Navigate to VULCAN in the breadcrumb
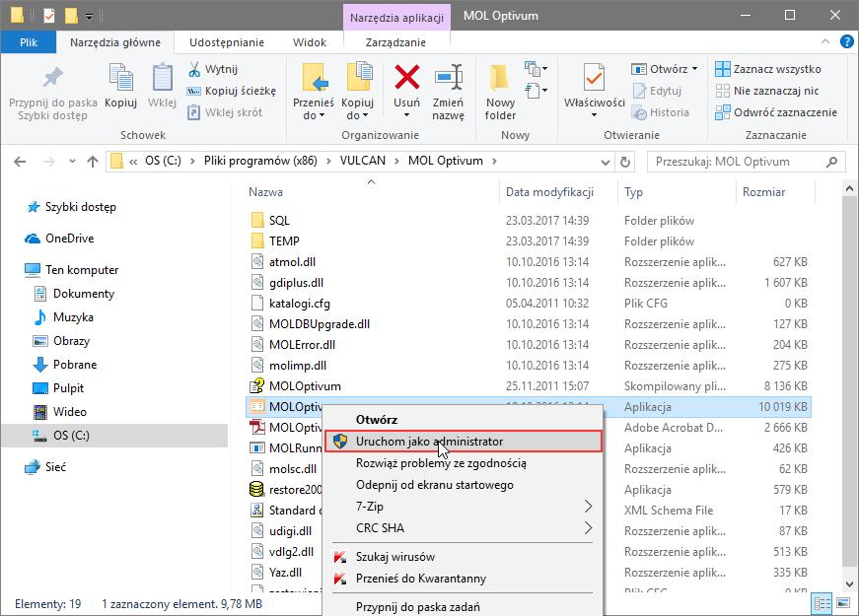This screenshot has height=616, width=859. pyautogui.click(x=363, y=161)
